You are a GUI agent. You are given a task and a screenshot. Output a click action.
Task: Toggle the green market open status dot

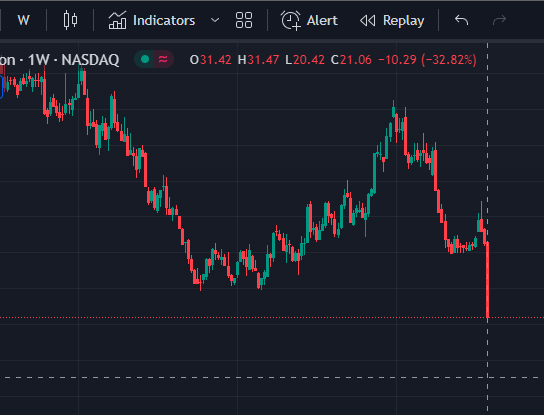pos(145,59)
